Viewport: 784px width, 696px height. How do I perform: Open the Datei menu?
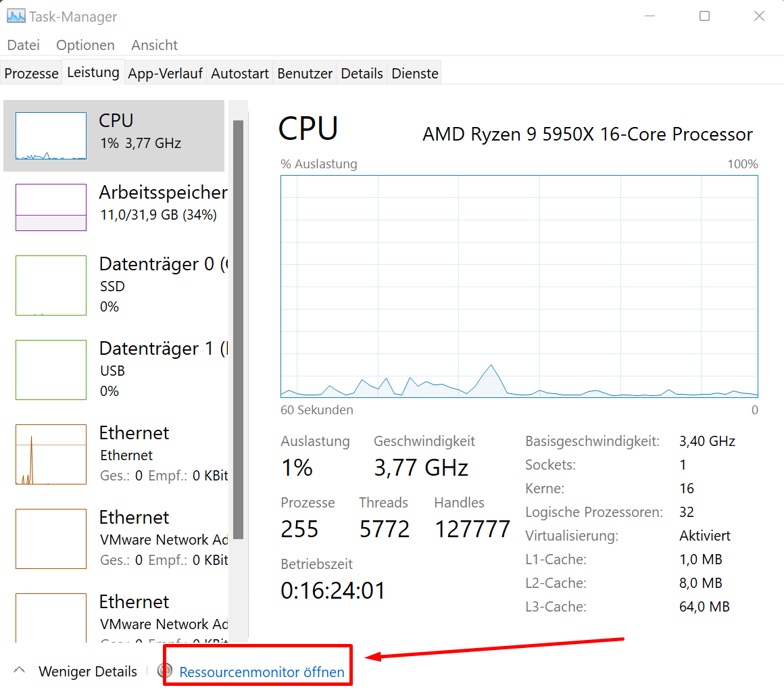click(24, 45)
